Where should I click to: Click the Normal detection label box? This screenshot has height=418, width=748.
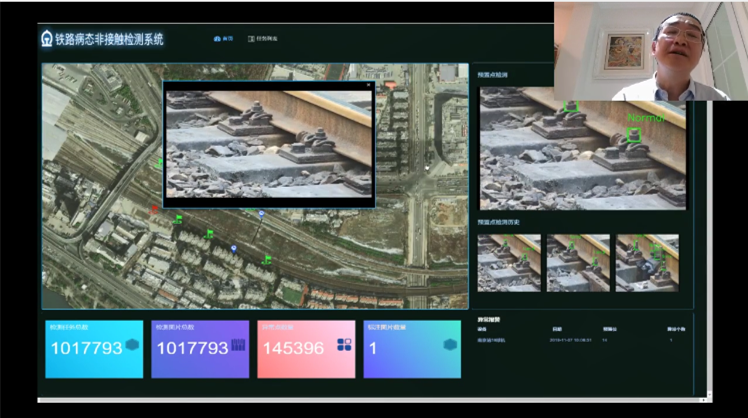[634, 134]
